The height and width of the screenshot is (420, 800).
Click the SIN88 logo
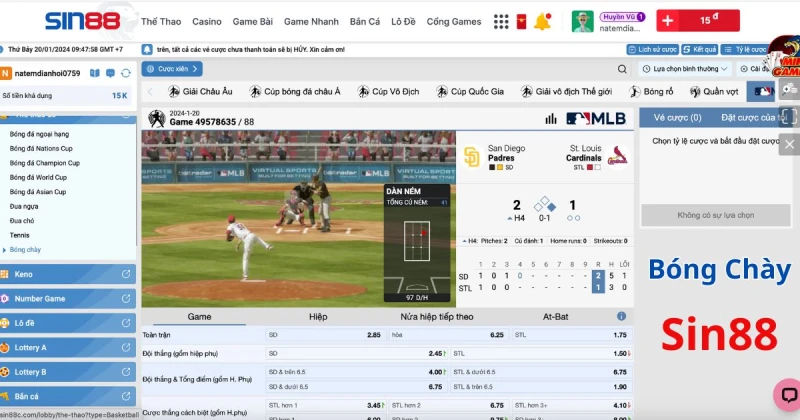coord(83,21)
